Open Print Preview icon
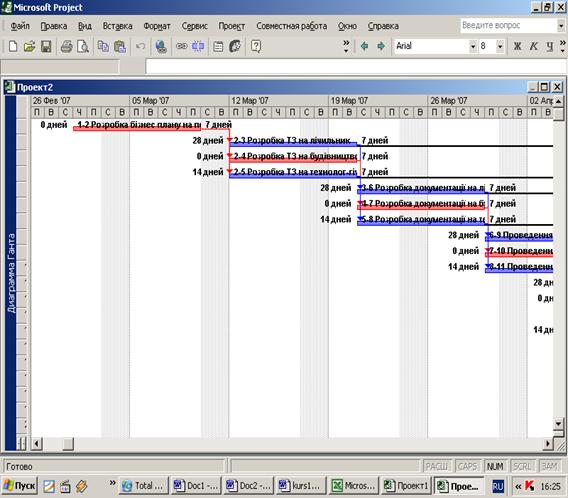 tap(83, 46)
